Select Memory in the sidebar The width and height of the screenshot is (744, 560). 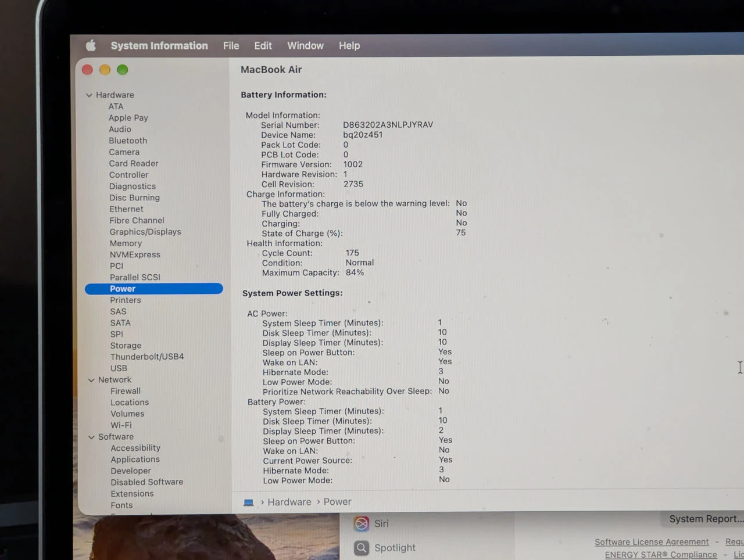pos(126,243)
